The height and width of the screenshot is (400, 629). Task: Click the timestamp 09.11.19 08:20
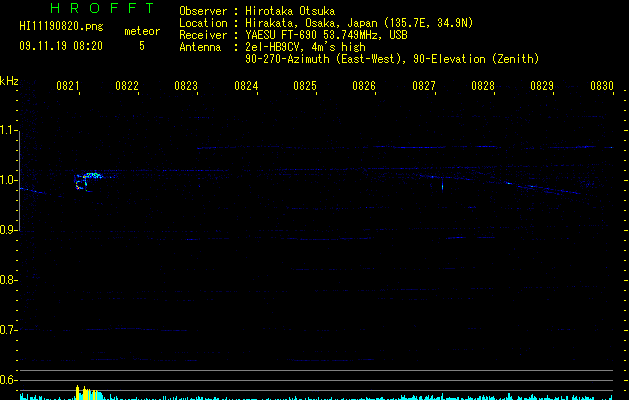point(61,46)
